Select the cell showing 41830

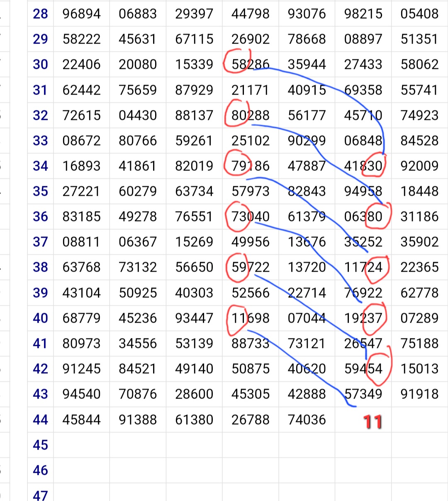click(363, 166)
